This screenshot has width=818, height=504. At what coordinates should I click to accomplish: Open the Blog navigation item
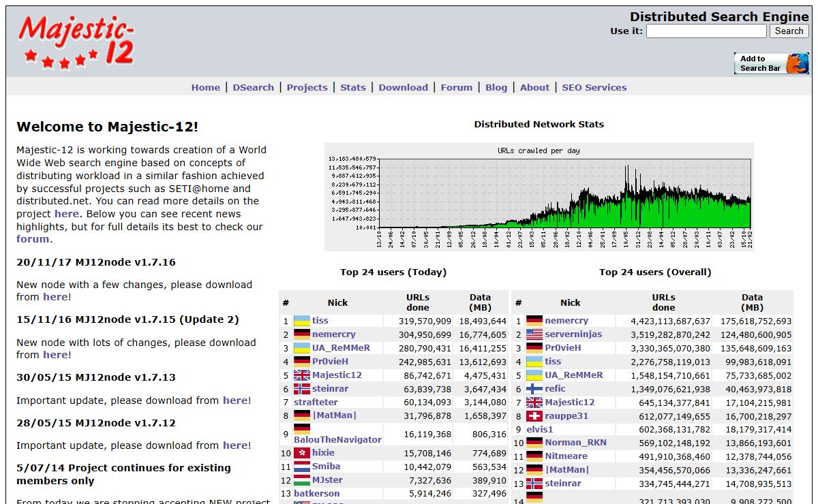pos(496,87)
